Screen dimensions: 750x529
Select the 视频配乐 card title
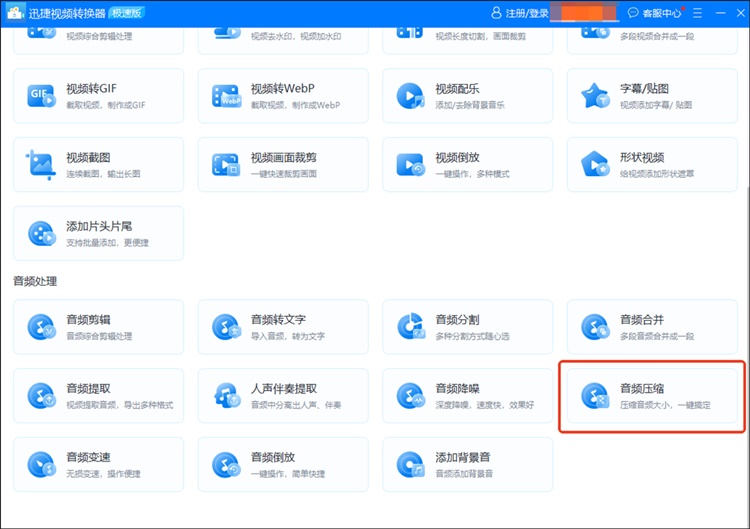(x=457, y=88)
